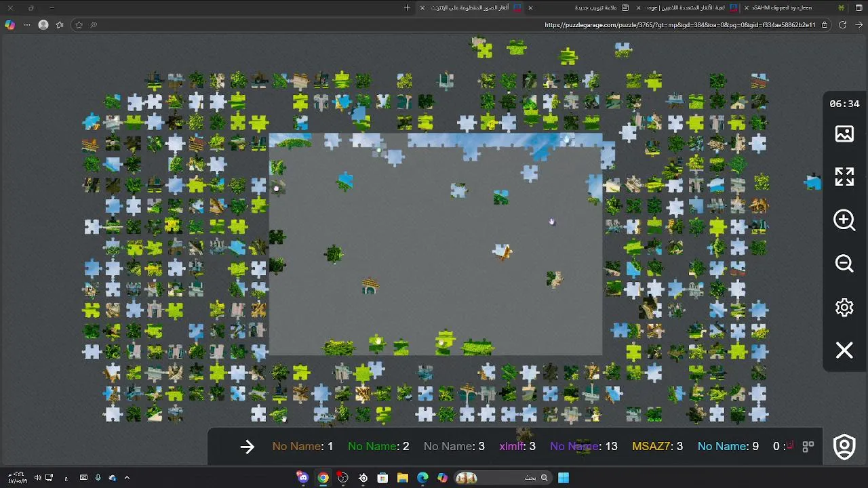Select orange 'No Name: 1' player
Image resolution: width=868 pixels, height=488 pixels.
pos(302,447)
